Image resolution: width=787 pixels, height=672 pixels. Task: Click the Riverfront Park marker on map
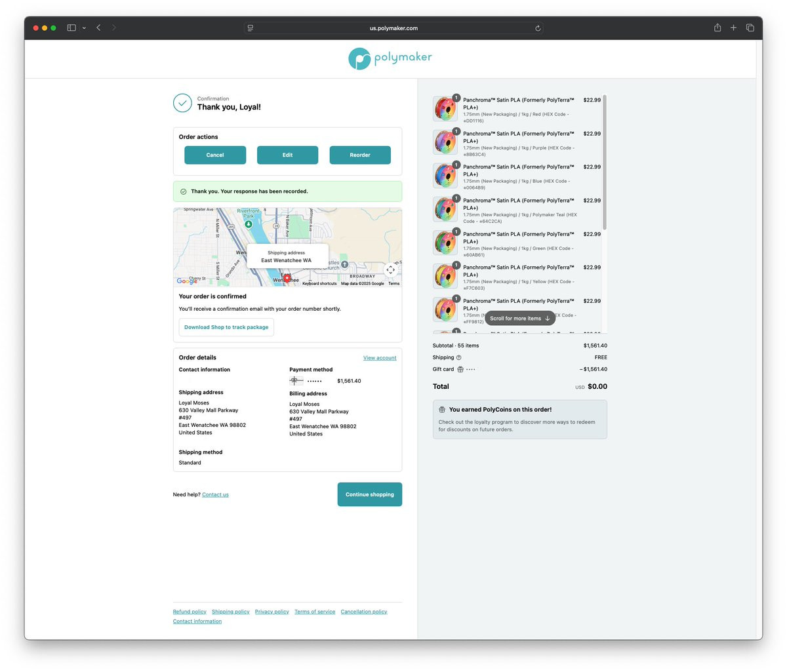click(x=249, y=224)
